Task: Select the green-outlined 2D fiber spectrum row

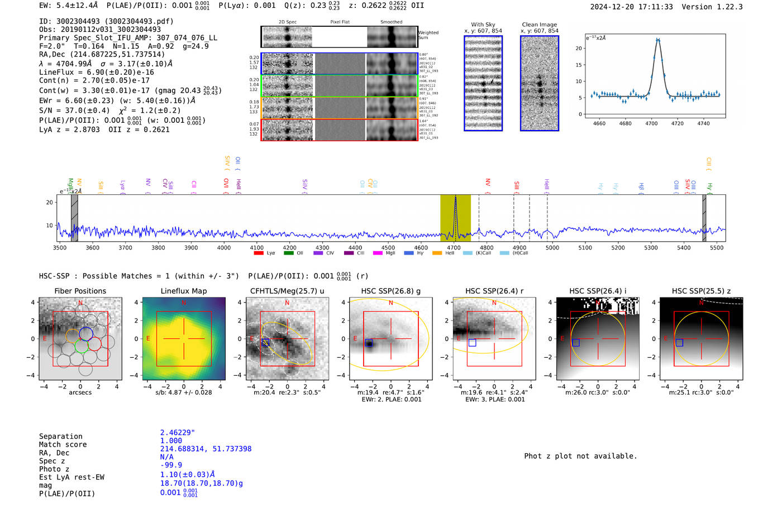Action: click(x=339, y=86)
